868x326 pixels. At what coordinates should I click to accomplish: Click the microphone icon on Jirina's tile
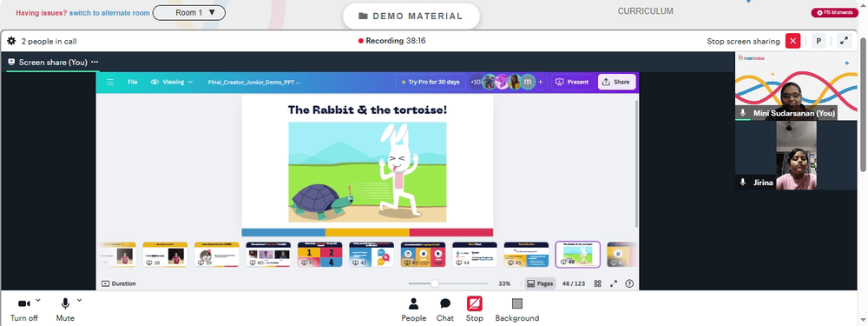pyautogui.click(x=743, y=182)
